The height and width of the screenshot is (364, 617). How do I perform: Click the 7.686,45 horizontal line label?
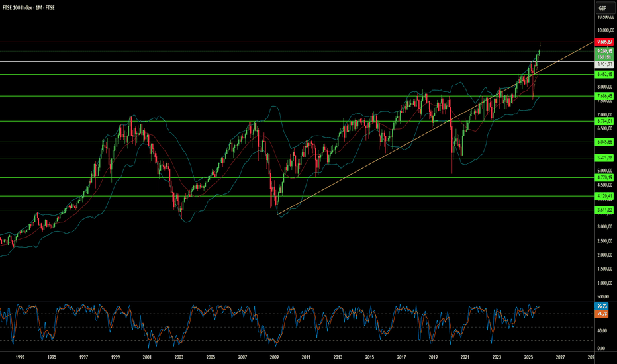[604, 96]
